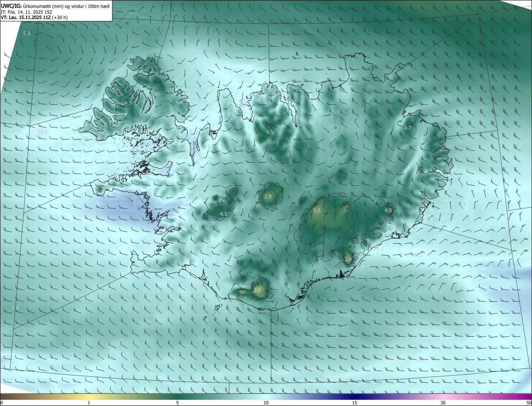Screen dimensions: 532x406
Task: Click the 10.2 value near the bottom-left corner
Action: pos(44,385)
